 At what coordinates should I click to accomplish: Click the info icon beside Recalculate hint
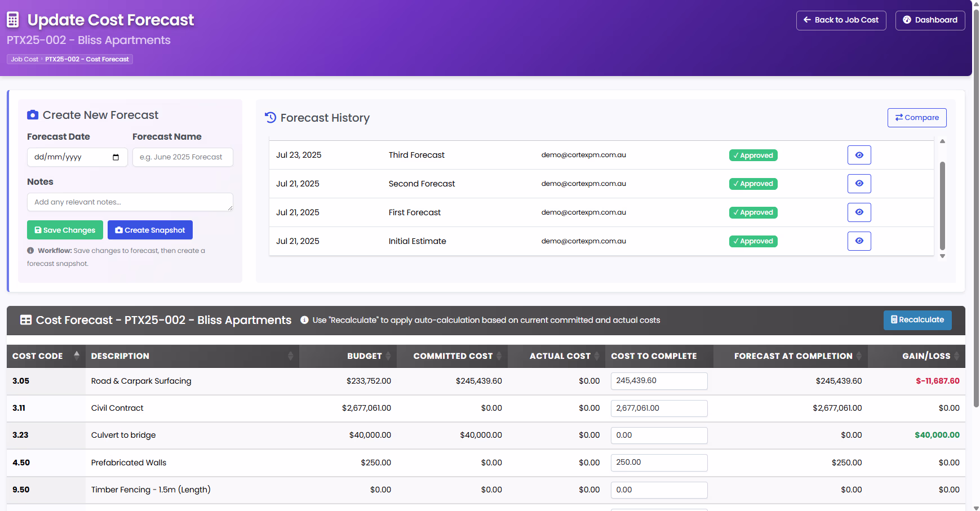pos(304,320)
